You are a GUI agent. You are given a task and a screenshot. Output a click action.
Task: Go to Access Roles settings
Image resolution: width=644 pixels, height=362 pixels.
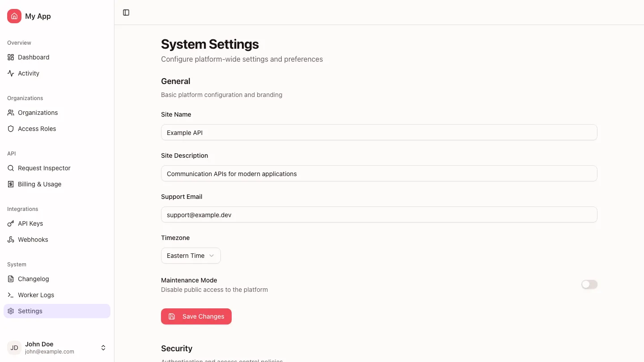point(37,129)
